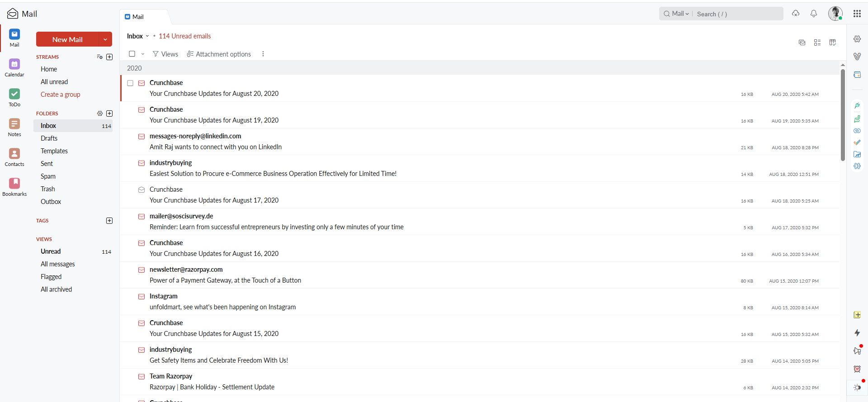Open the apps grid launcher
868x402 pixels.
pyautogui.click(x=857, y=14)
